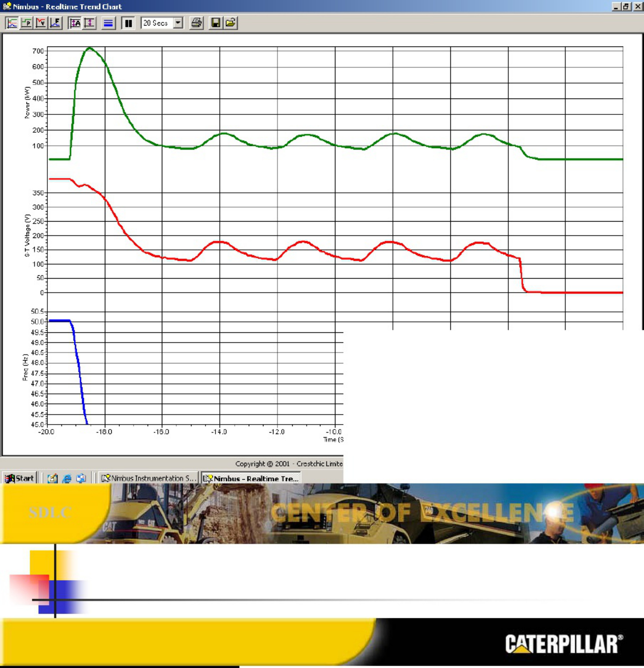Show the Power (P) trace only
This screenshot has height=668, width=644.
coord(26,23)
